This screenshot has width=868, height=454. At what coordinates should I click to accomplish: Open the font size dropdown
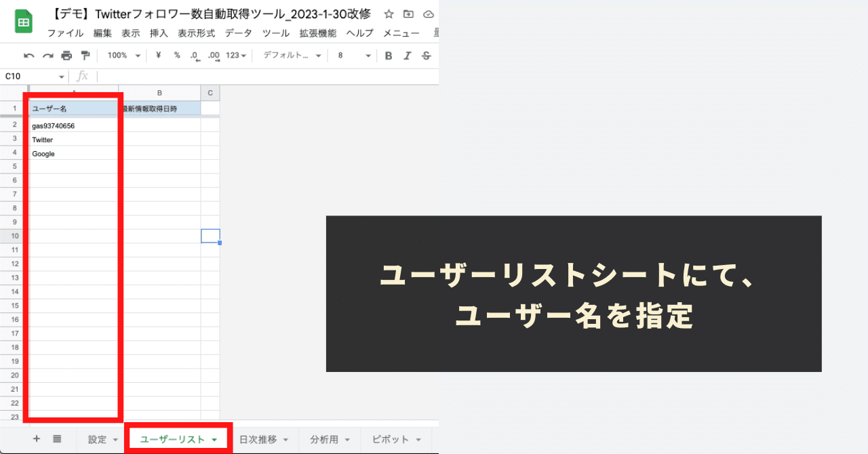(353, 55)
